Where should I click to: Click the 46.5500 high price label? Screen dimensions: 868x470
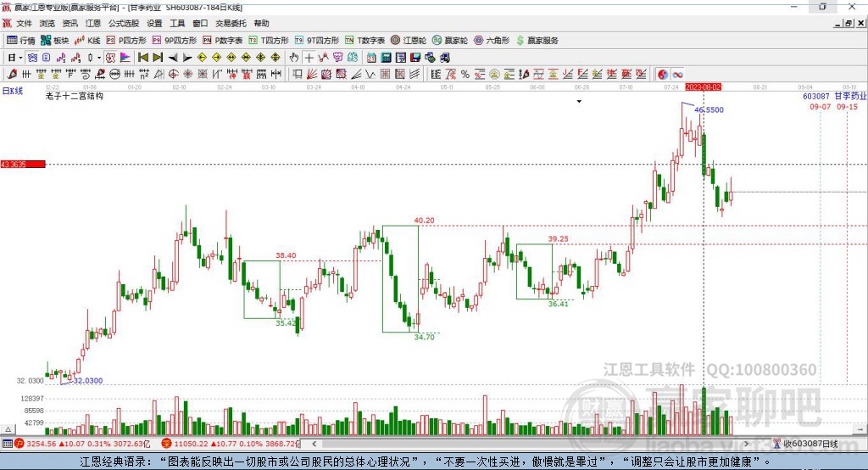tap(709, 109)
